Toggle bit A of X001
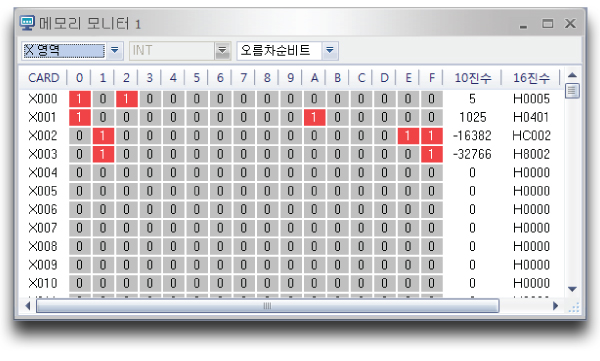 click(x=315, y=117)
